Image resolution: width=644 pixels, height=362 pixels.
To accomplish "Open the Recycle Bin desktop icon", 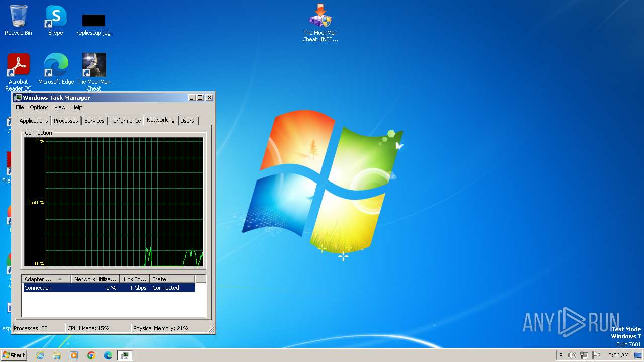I will coord(18,20).
